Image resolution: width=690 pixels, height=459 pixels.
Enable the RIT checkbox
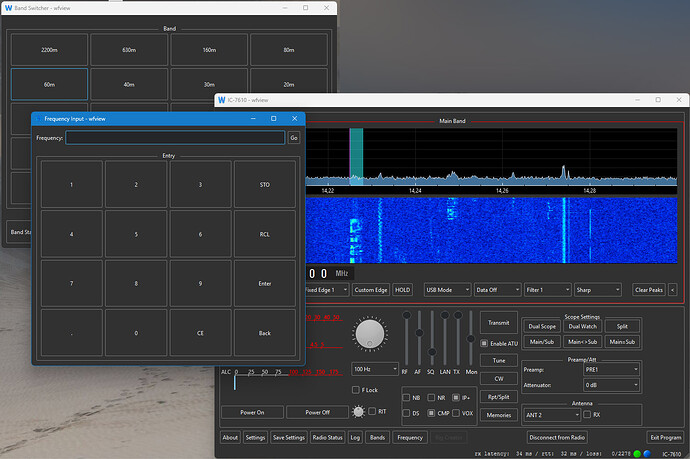point(372,411)
